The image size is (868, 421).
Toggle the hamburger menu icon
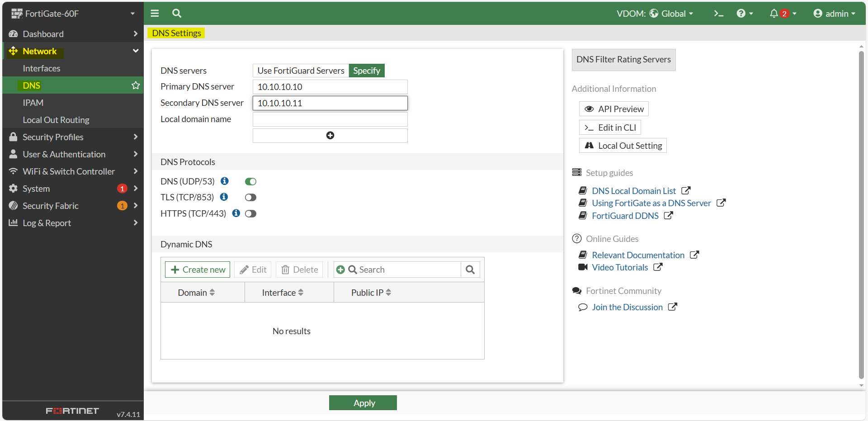coord(155,14)
